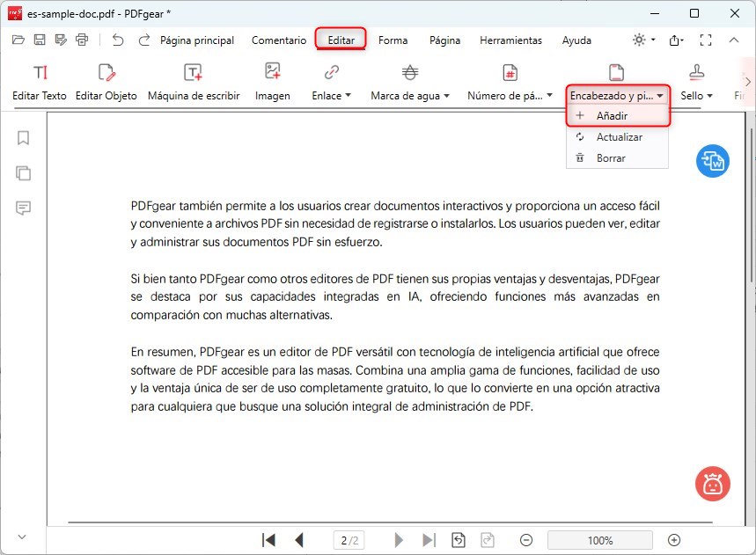Open the comments panel in the sidebar

[23, 208]
